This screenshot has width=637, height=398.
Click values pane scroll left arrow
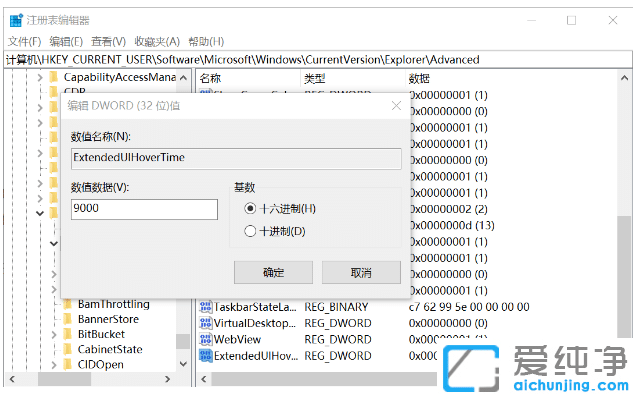pos(204,379)
